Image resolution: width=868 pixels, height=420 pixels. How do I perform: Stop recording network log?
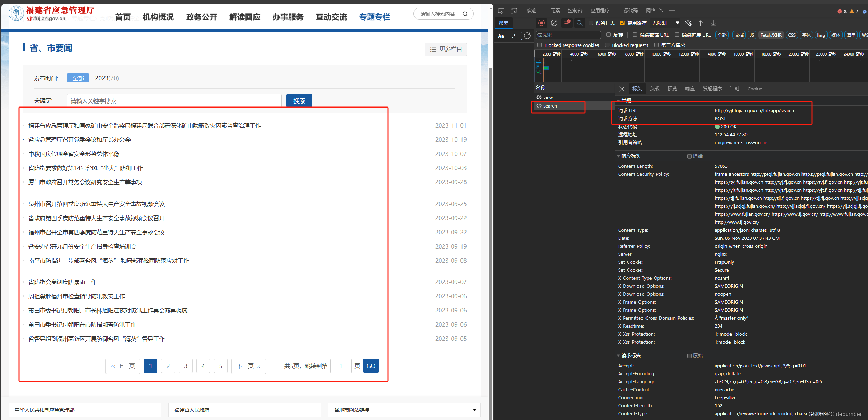tap(541, 23)
